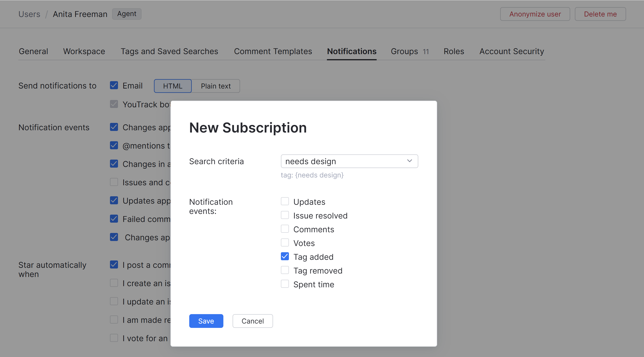Image resolution: width=644 pixels, height=357 pixels.
Task: Open the Workspace tab
Action: pos(84,51)
